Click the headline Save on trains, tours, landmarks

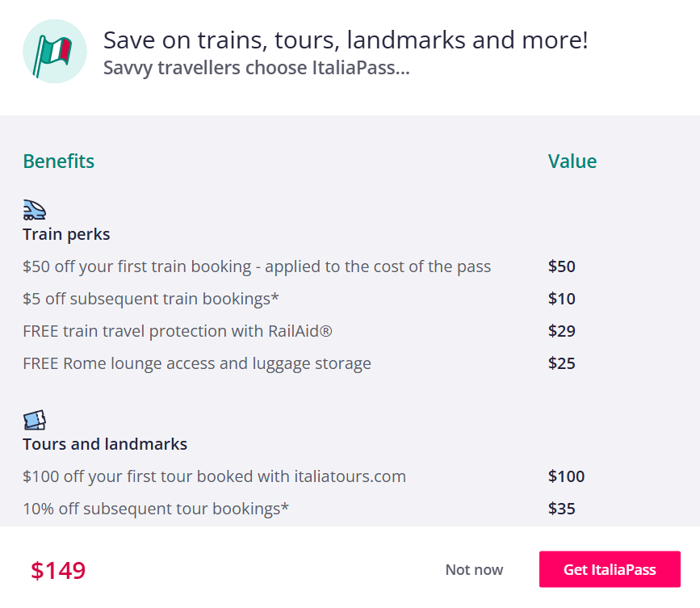tap(346, 40)
